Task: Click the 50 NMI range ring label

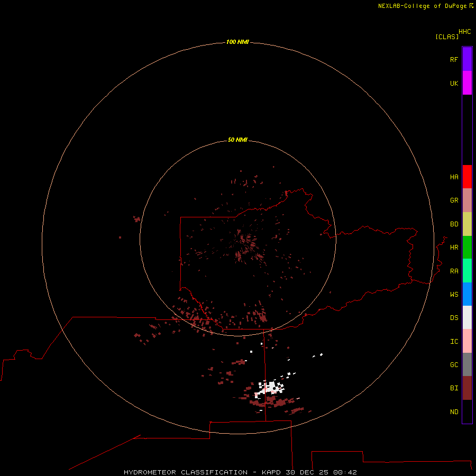Action: coord(237,140)
